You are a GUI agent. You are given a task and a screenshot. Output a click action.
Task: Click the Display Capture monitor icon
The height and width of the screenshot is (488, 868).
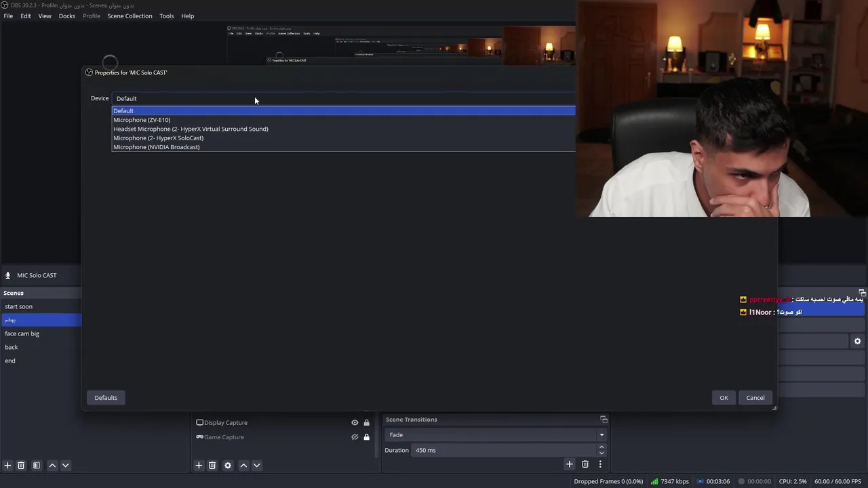click(x=199, y=422)
